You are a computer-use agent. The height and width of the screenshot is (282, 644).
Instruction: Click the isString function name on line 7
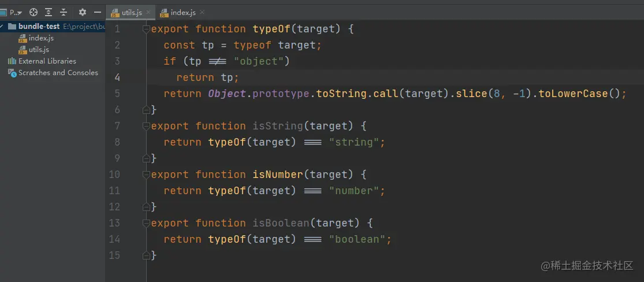coord(278,126)
